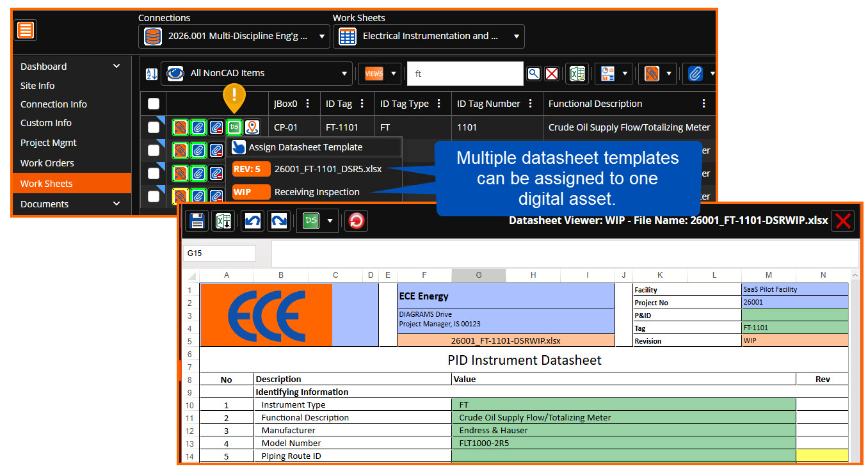Screen dimensions: 868x471
Task: Click the red circular refresh icon
Action: [356, 221]
